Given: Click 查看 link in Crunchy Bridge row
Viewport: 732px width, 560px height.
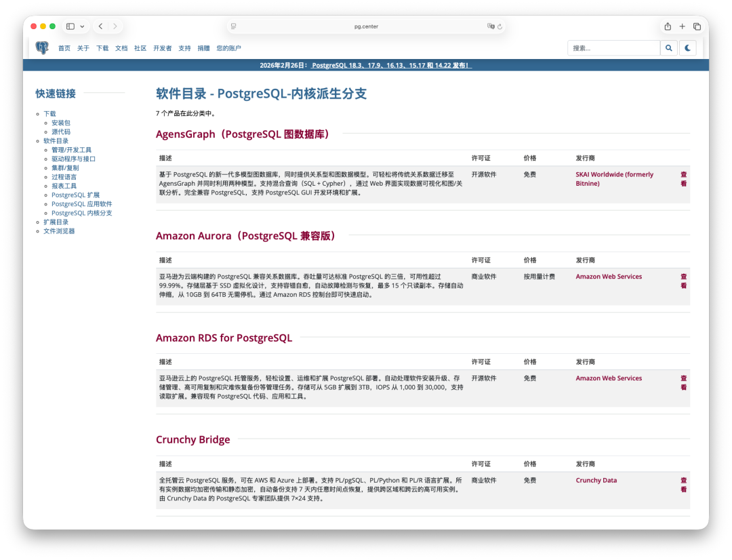Looking at the screenshot, I should click(x=683, y=485).
